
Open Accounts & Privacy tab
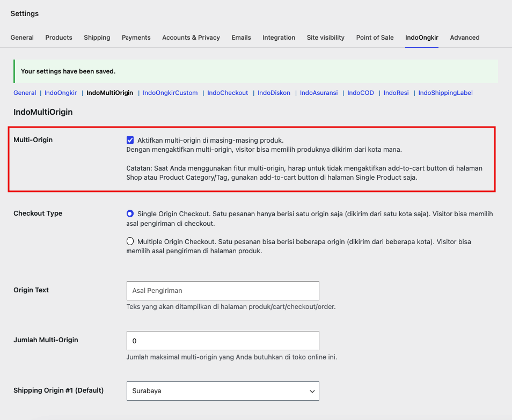(191, 38)
